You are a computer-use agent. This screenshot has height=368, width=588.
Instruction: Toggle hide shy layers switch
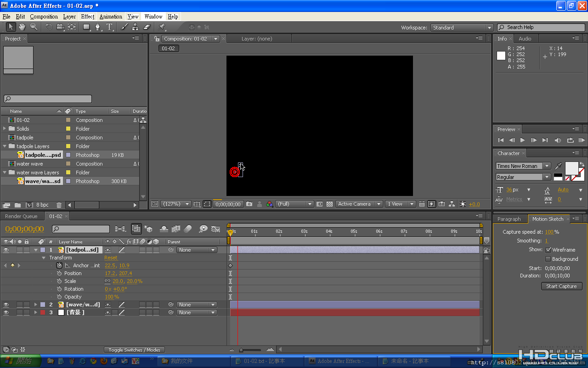pyautogui.click(x=164, y=229)
